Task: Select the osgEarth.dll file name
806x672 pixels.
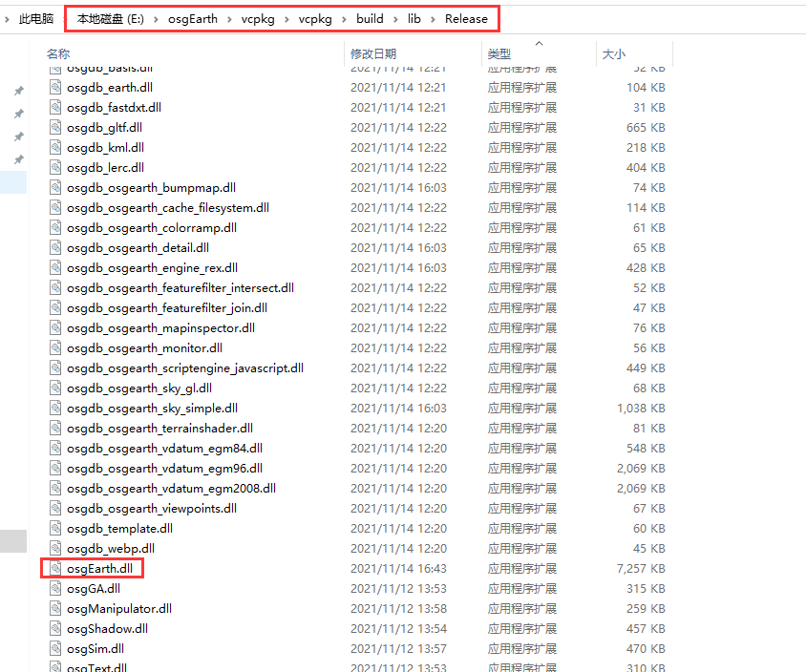Action: click(x=99, y=568)
